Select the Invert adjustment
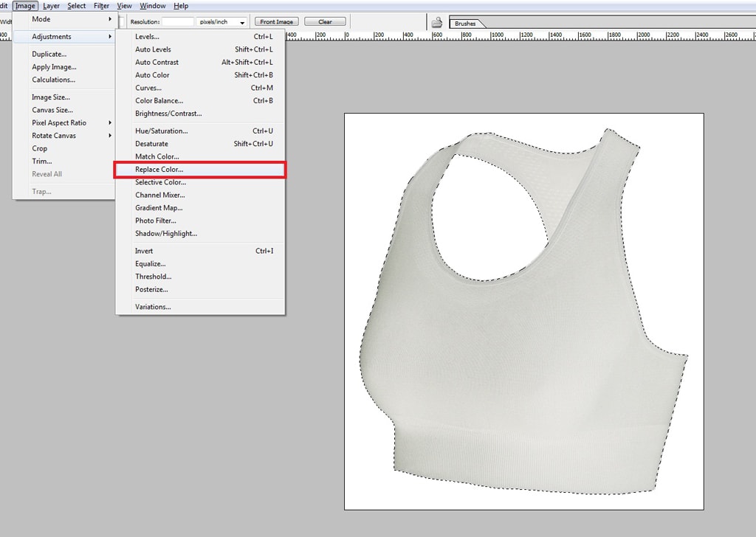This screenshot has width=756, height=537. click(143, 252)
